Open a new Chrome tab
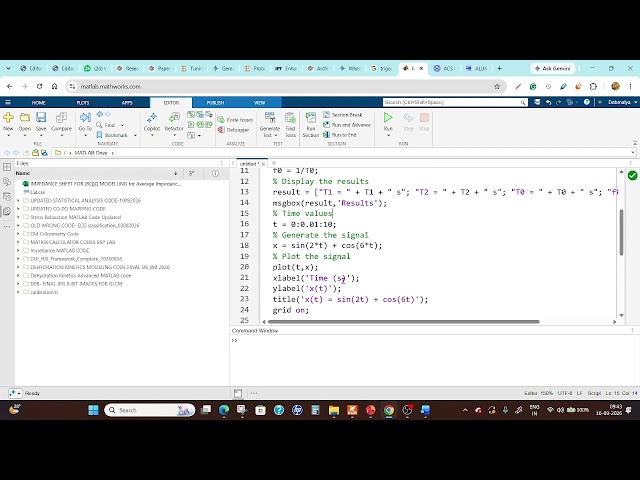 499,68
